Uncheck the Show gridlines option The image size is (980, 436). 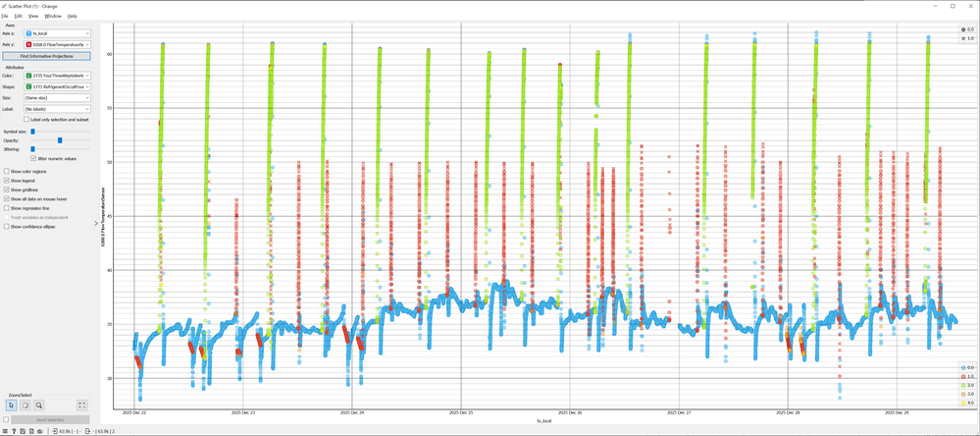click(7, 190)
